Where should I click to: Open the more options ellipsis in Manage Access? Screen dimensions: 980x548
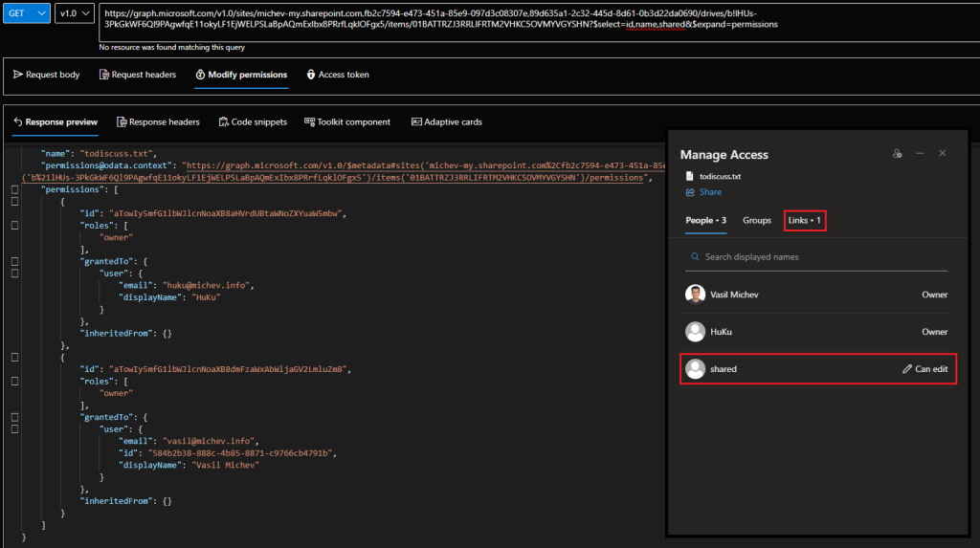click(920, 154)
